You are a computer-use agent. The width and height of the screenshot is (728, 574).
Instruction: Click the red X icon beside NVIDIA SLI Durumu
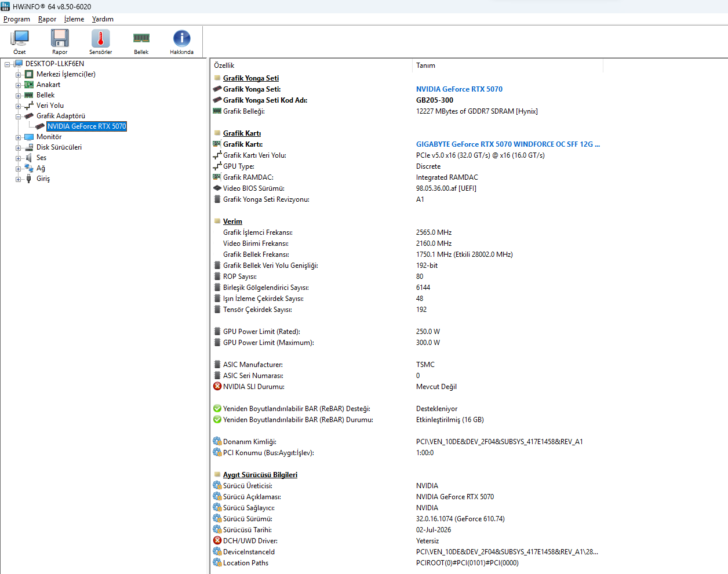click(x=217, y=386)
